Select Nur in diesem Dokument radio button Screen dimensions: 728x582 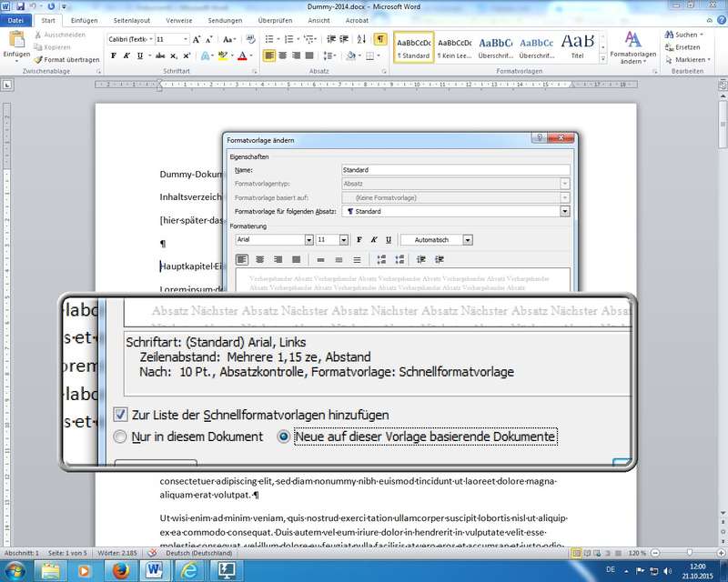click(120, 436)
